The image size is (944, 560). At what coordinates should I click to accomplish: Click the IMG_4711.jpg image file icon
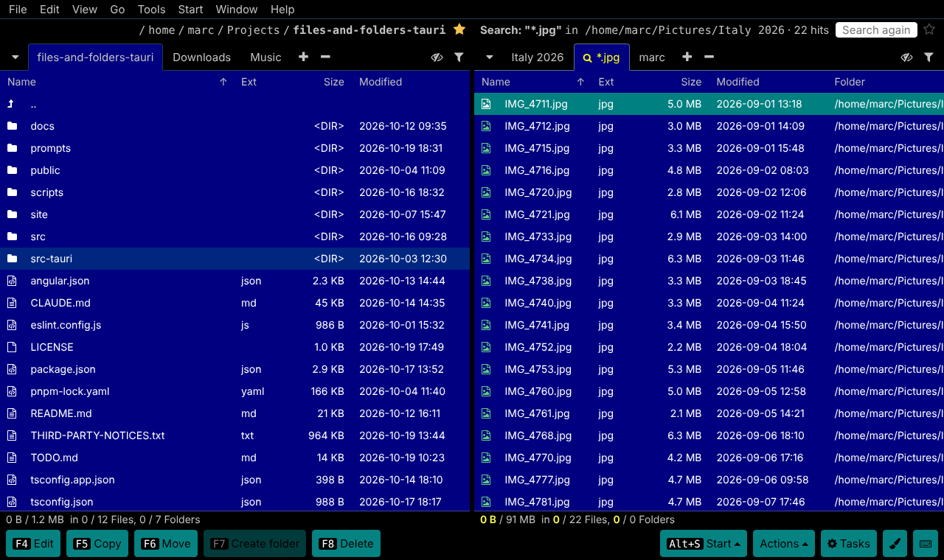[486, 104]
